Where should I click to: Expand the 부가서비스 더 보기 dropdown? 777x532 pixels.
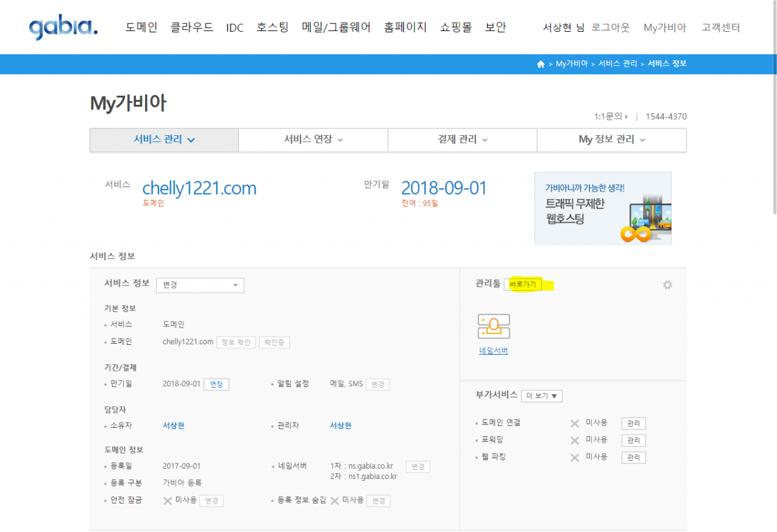[x=541, y=396]
